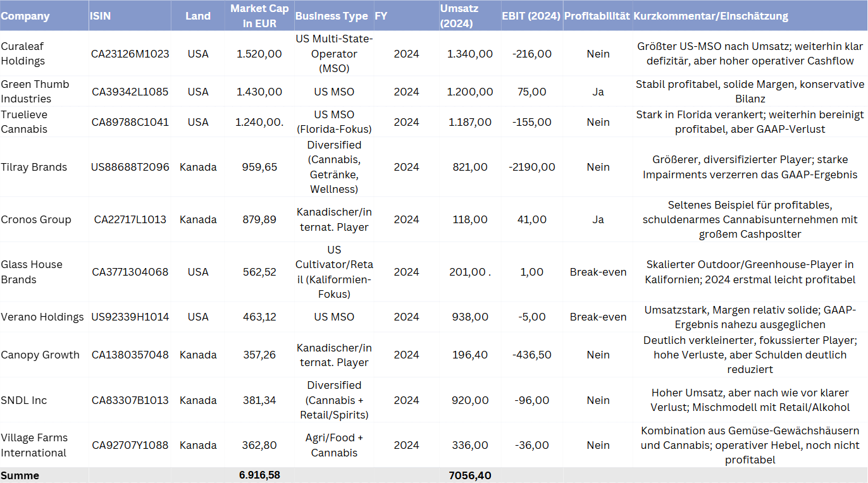Select the Summe row label
The width and height of the screenshot is (868, 483).
click(x=20, y=475)
